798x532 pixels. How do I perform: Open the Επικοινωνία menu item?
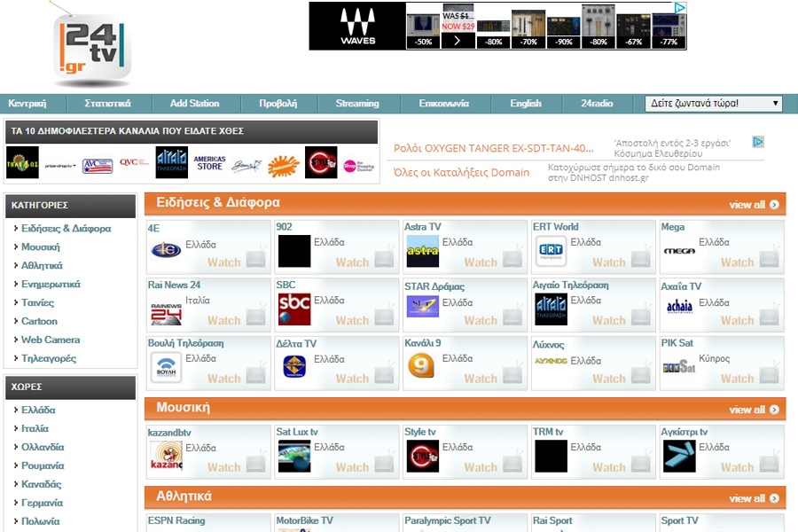[x=444, y=104]
